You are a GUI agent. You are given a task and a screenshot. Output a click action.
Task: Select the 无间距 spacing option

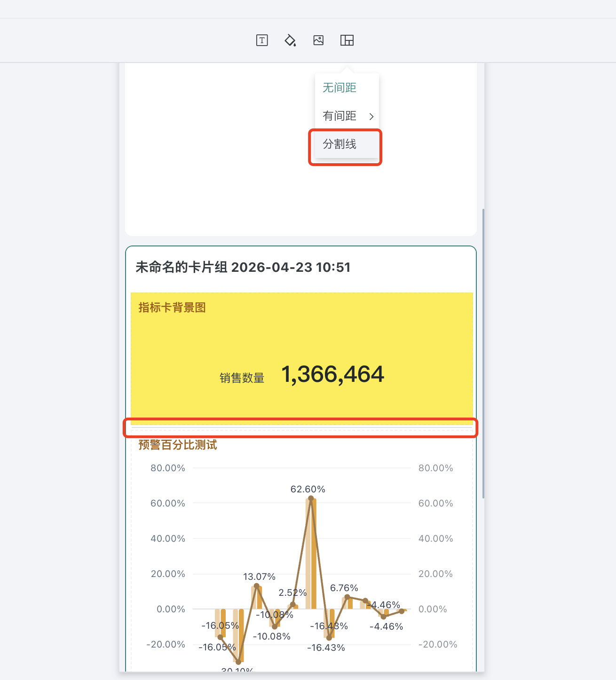coord(339,87)
